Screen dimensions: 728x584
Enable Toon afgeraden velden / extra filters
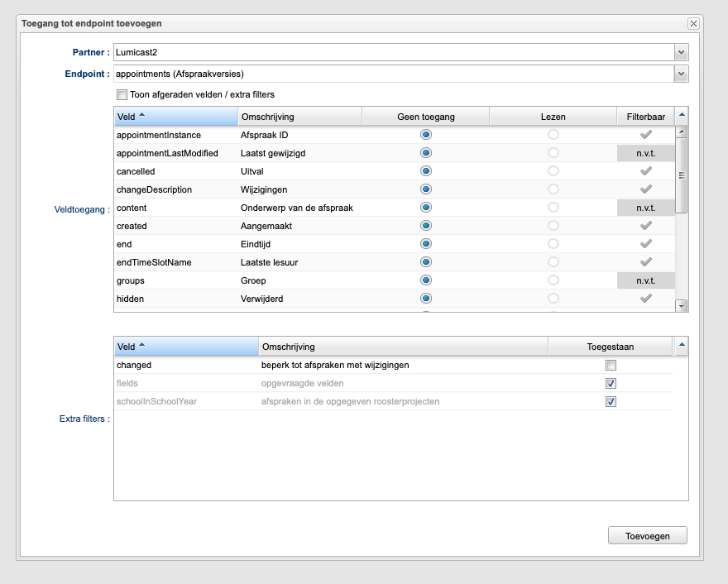122,94
